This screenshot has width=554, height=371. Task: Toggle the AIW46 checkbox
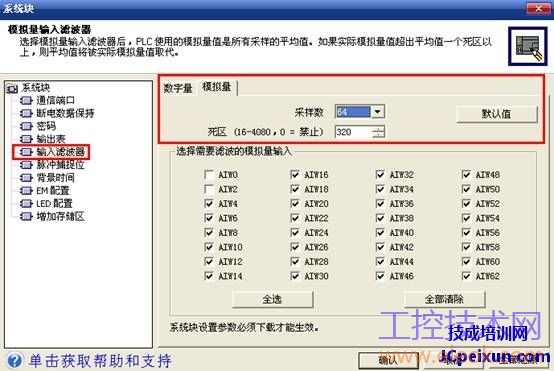pyautogui.click(x=381, y=276)
